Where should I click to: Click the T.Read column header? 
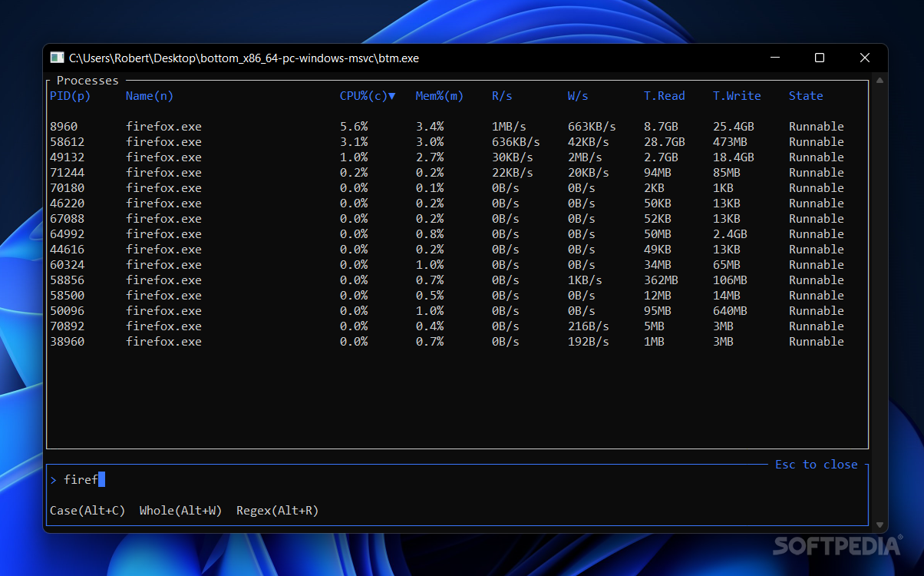pos(665,96)
